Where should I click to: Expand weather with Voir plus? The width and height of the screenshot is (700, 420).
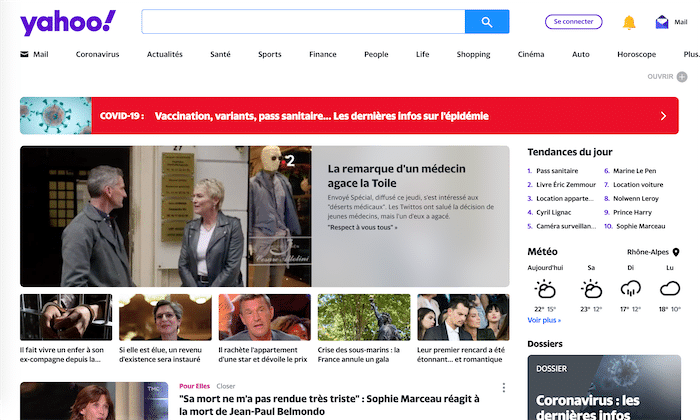coord(544,320)
